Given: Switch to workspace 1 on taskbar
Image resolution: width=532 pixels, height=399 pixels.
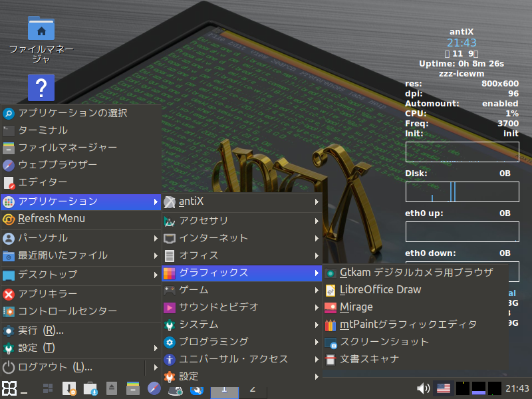Looking at the screenshot, I should coord(224,392).
